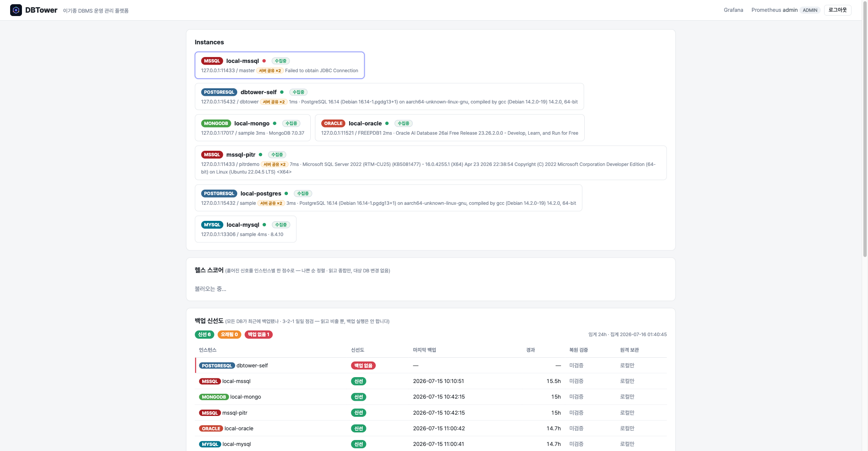Click the 신선도 column header
The height and width of the screenshot is (451, 868).
(x=358, y=350)
